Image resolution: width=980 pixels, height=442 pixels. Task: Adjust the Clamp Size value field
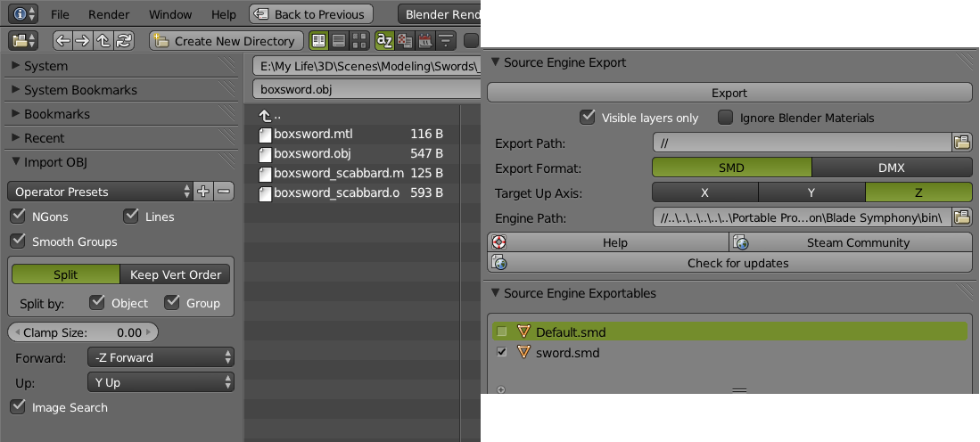[83, 332]
